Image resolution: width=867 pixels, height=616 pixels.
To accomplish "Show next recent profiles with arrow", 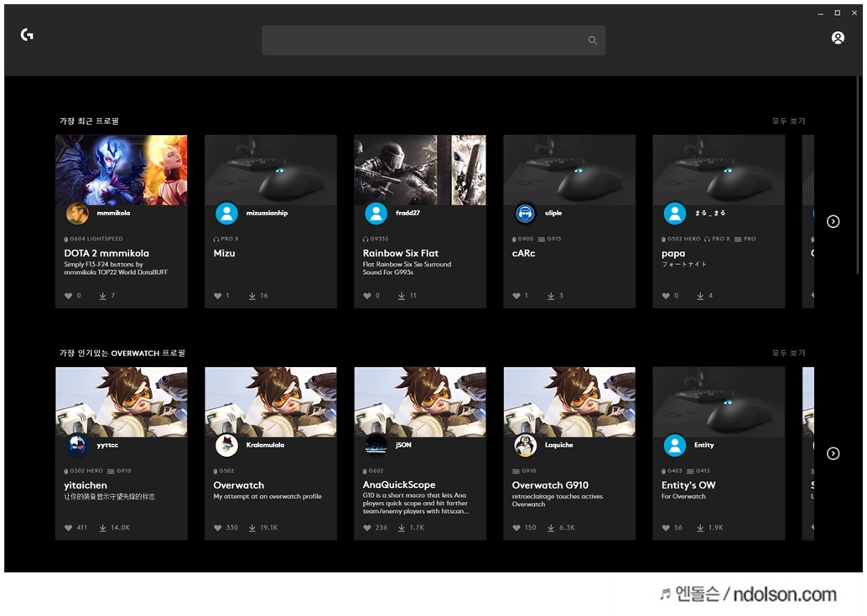I will 833,221.
